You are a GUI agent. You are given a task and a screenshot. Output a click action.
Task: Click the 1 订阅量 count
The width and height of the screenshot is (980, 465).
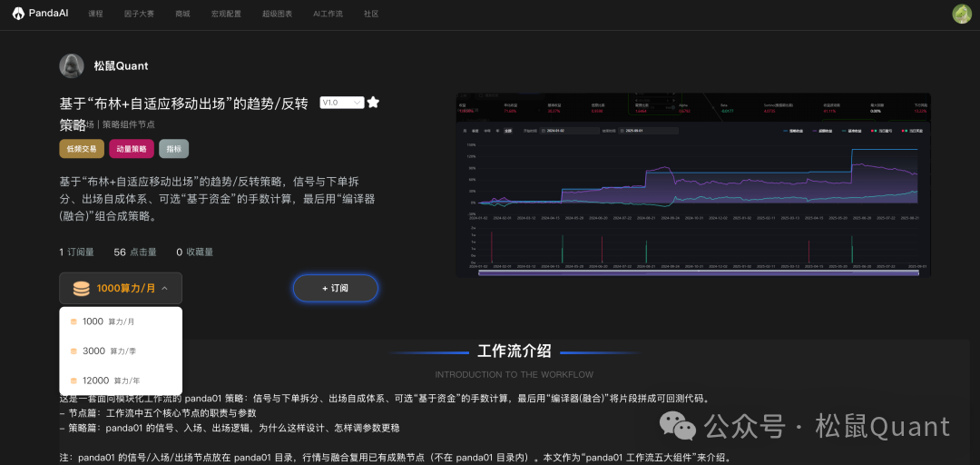pos(76,252)
